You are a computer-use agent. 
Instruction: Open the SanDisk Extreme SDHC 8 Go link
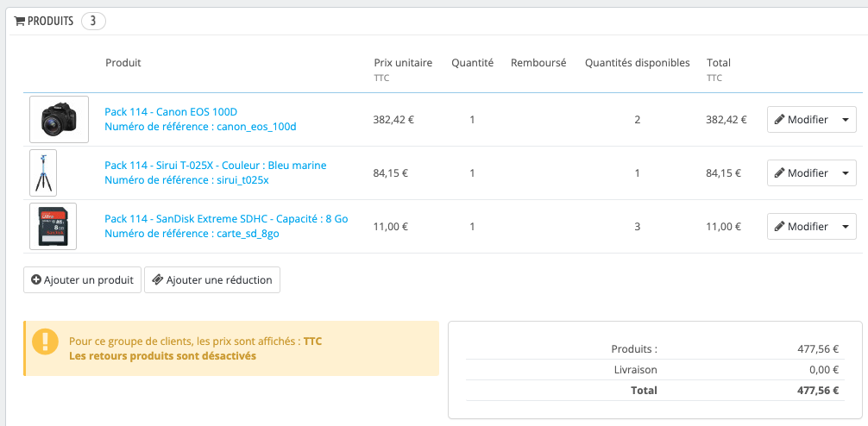click(226, 219)
